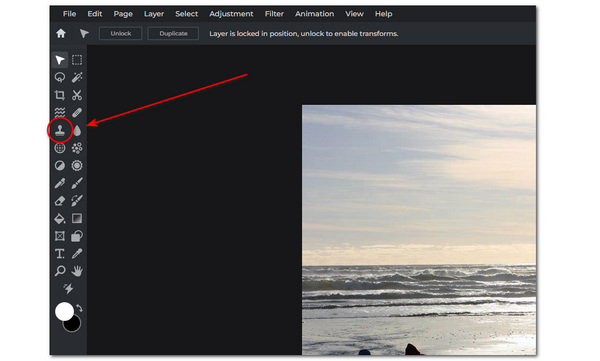Select the Blur droplet tool
The image size is (600, 361).
(x=77, y=131)
